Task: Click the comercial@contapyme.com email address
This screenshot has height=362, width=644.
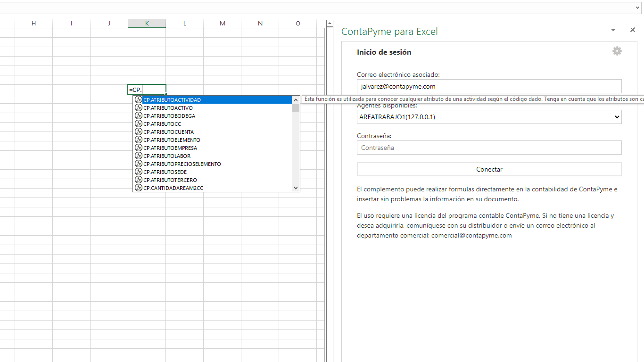Action: (471, 236)
